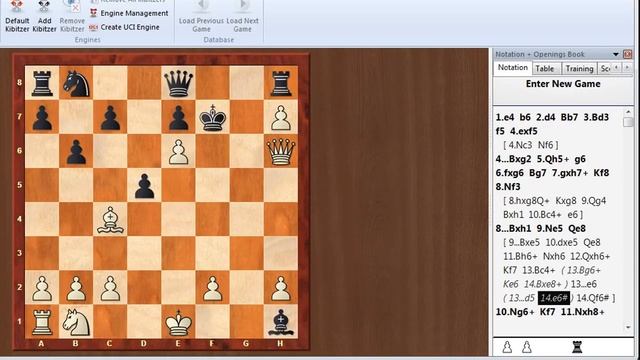This screenshot has width=640, height=360.
Task: Select the black rook on h8
Action: pos(280,83)
